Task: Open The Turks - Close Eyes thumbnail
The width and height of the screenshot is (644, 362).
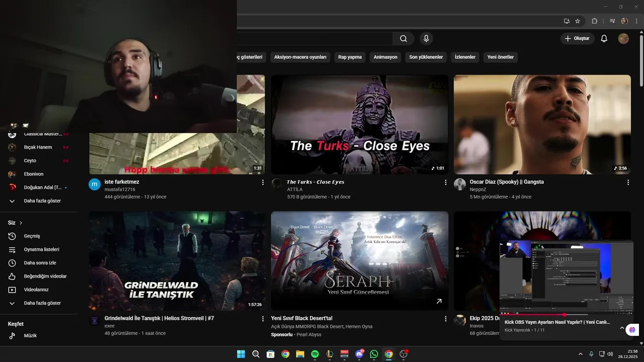Action: point(359,125)
